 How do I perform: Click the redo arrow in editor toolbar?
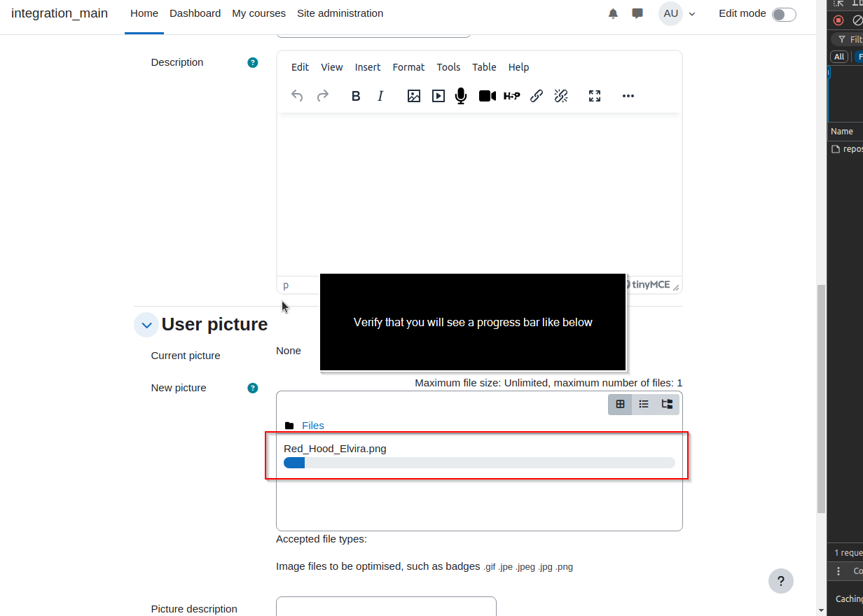click(x=323, y=96)
